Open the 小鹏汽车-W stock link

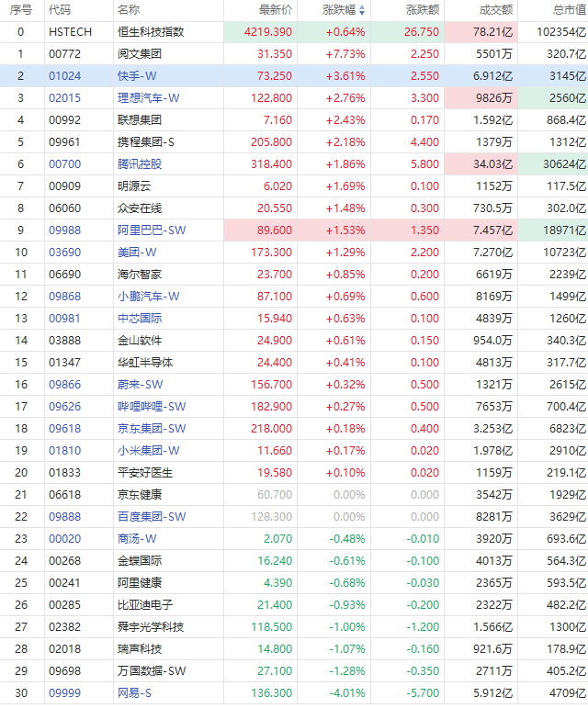(149, 297)
